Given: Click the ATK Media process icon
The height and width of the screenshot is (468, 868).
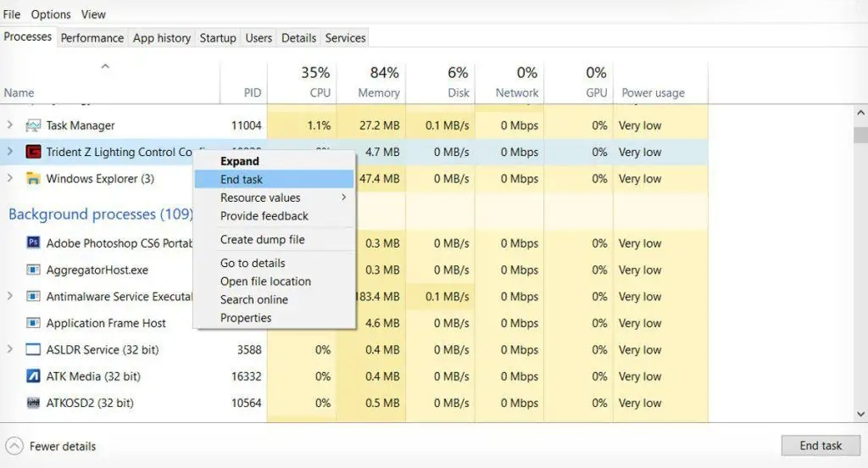Looking at the screenshot, I should (x=33, y=376).
